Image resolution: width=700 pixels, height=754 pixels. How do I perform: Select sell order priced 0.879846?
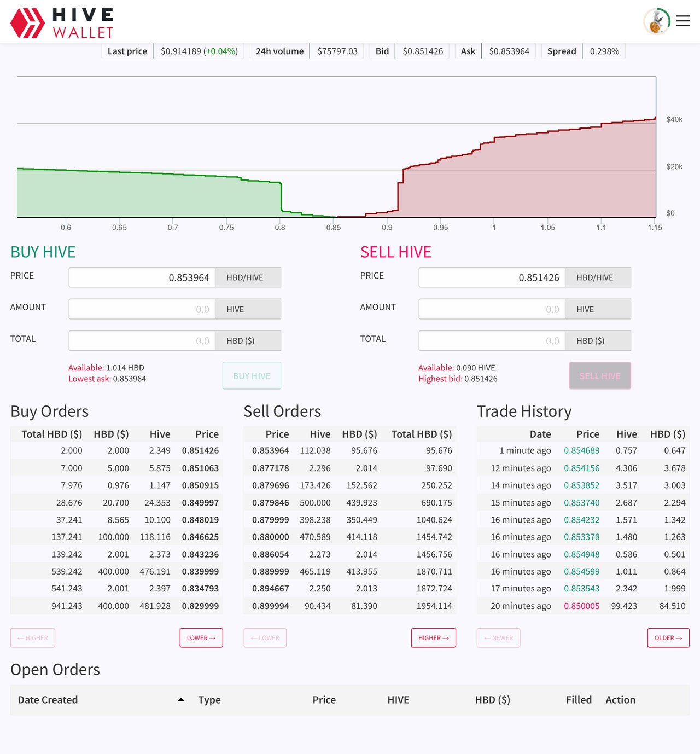tap(350, 502)
